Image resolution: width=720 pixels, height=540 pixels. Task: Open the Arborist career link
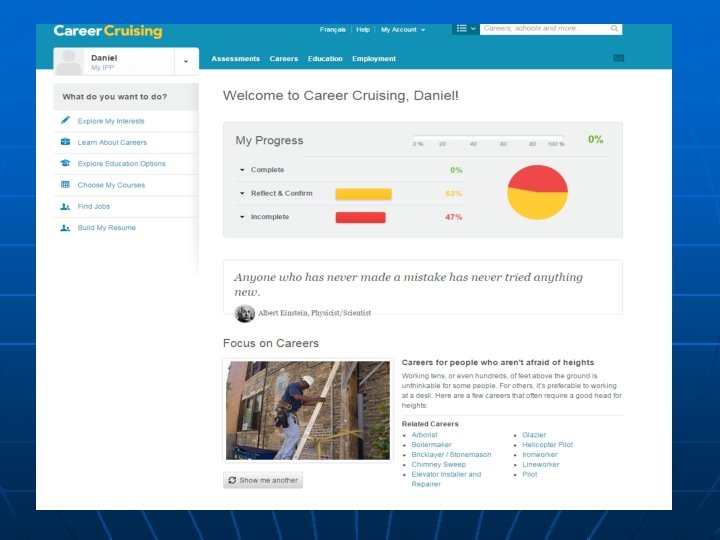pos(424,434)
